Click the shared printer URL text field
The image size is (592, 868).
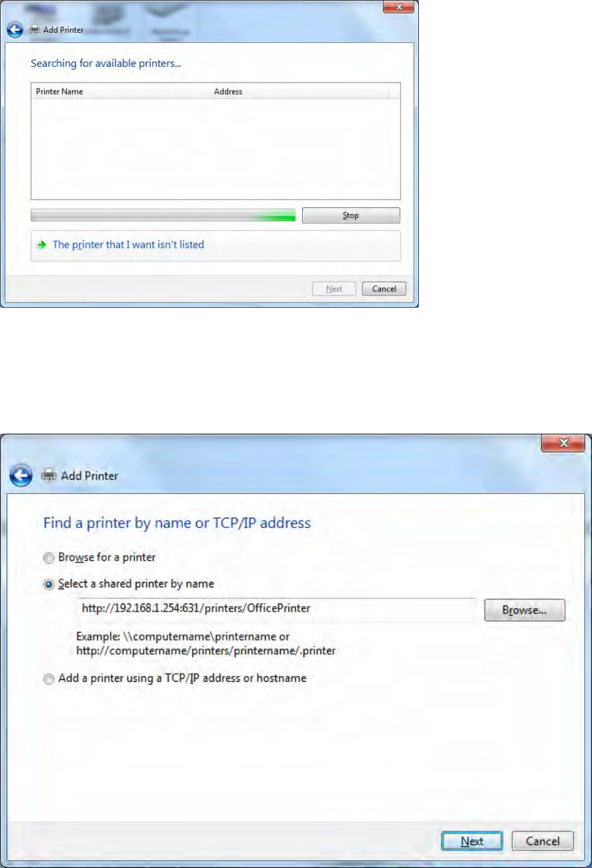click(x=275, y=609)
